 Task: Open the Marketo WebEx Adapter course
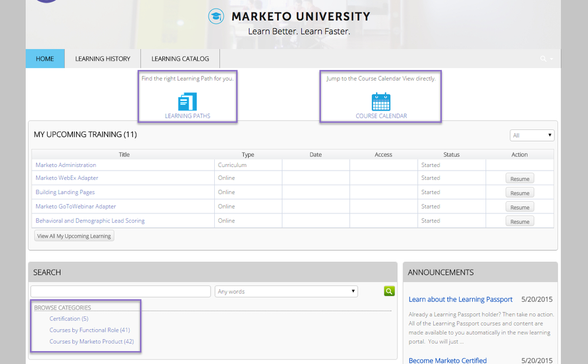(x=67, y=178)
